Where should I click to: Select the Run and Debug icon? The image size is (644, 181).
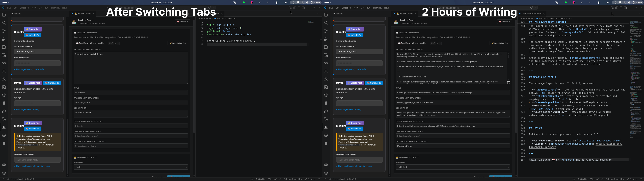4,39
